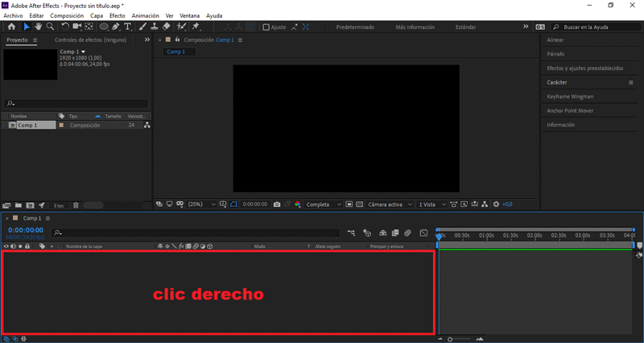Select the Brush tool
The image size is (644, 343).
click(142, 27)
